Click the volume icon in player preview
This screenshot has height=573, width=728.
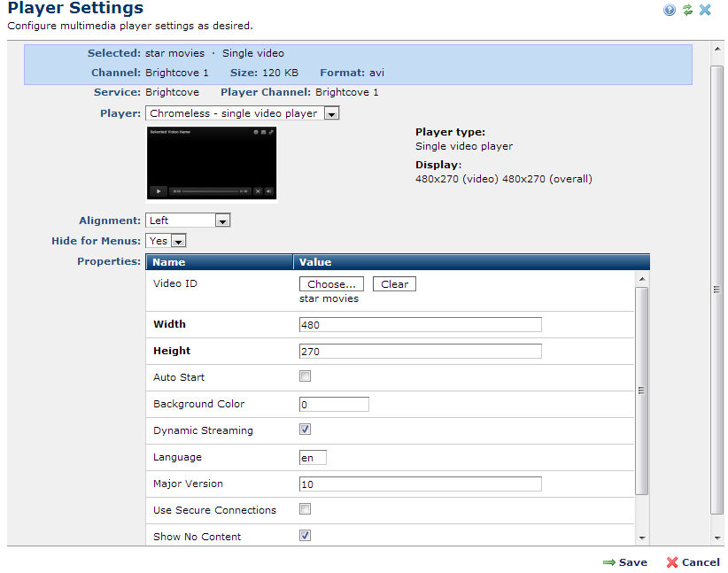269,190
